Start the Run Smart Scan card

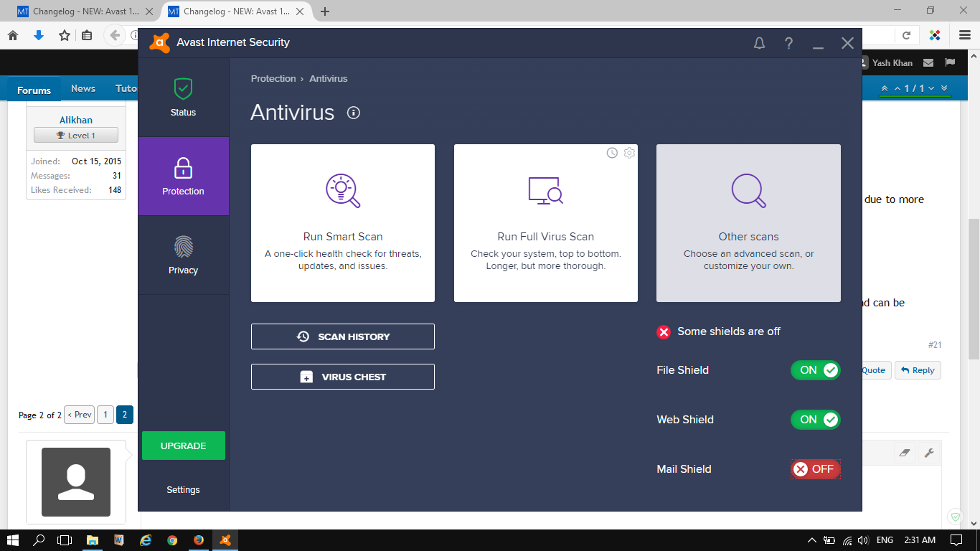pyautogui.click(x=343, y=223)
